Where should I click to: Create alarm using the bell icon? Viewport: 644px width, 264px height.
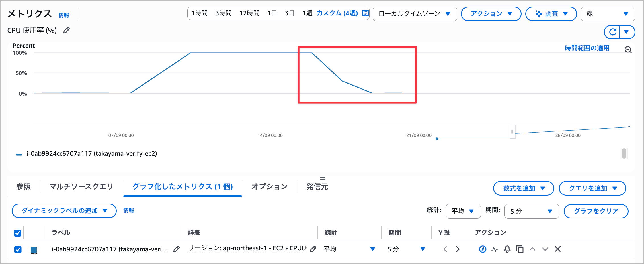[507, 249]
